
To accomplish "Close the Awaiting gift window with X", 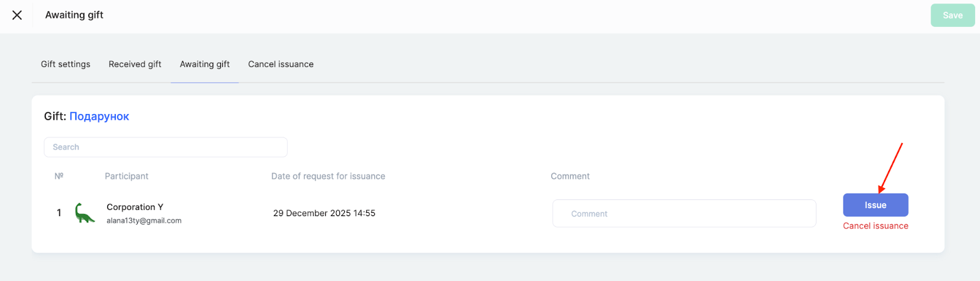I will [x=17, y=15].
